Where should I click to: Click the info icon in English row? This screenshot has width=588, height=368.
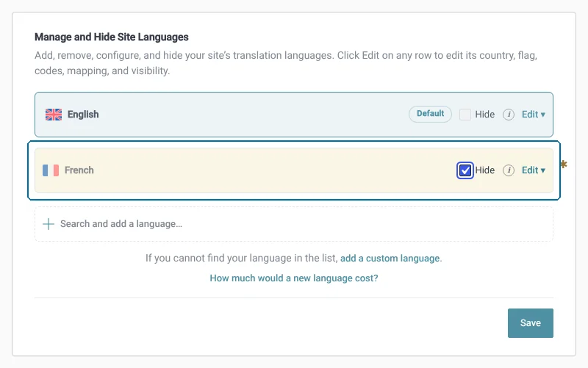point(508,115)
